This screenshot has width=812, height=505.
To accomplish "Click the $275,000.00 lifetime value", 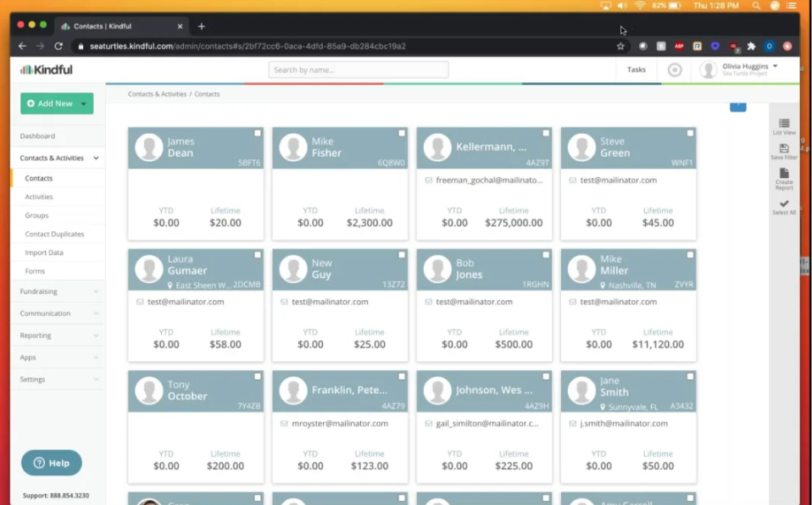I will [514, 223].
